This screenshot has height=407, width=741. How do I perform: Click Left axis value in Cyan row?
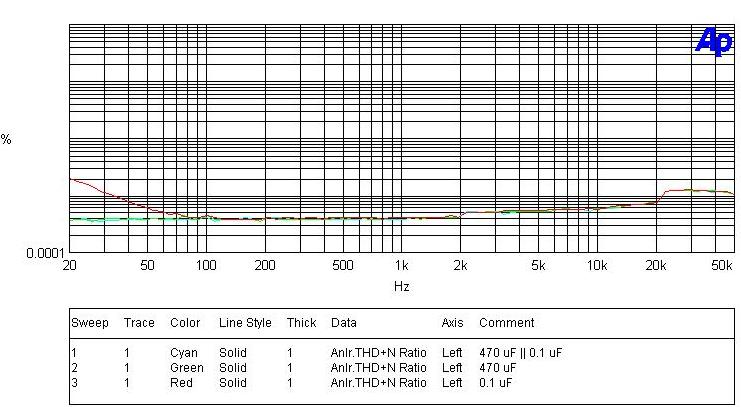(452, 353)
